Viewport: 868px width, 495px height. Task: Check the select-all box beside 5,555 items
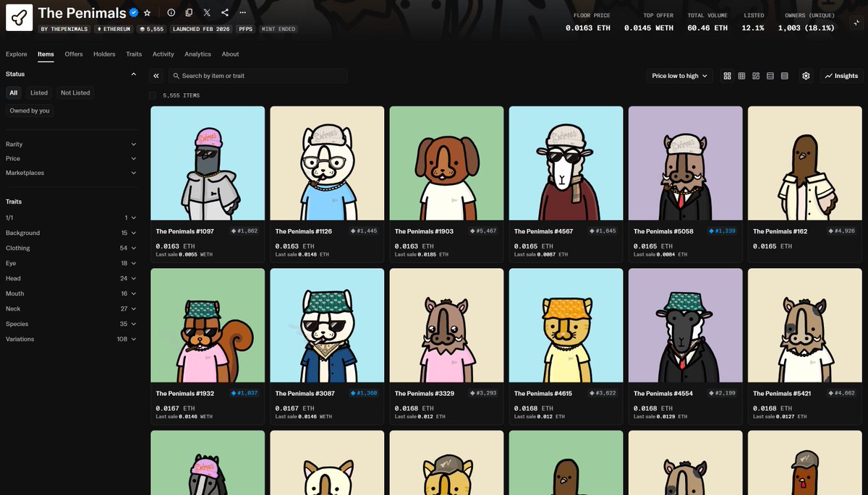tap(153, 95)
